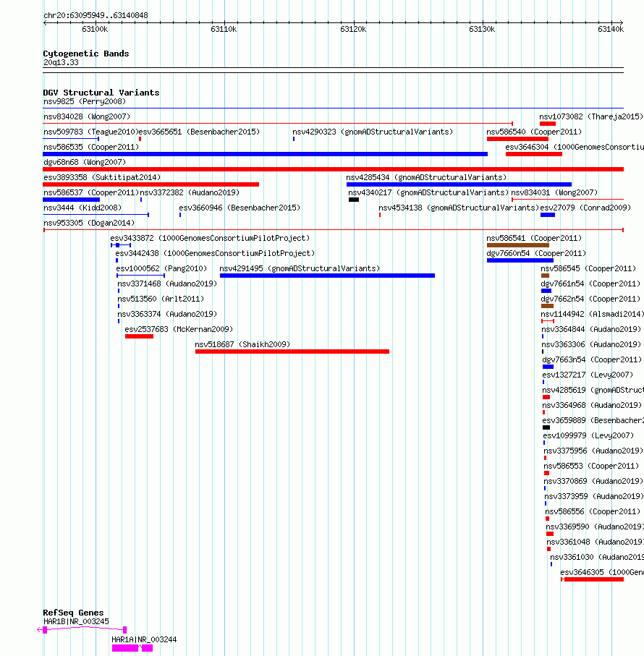Open nsv3363374 (Audano2019) label

click(x=167, y=314)
